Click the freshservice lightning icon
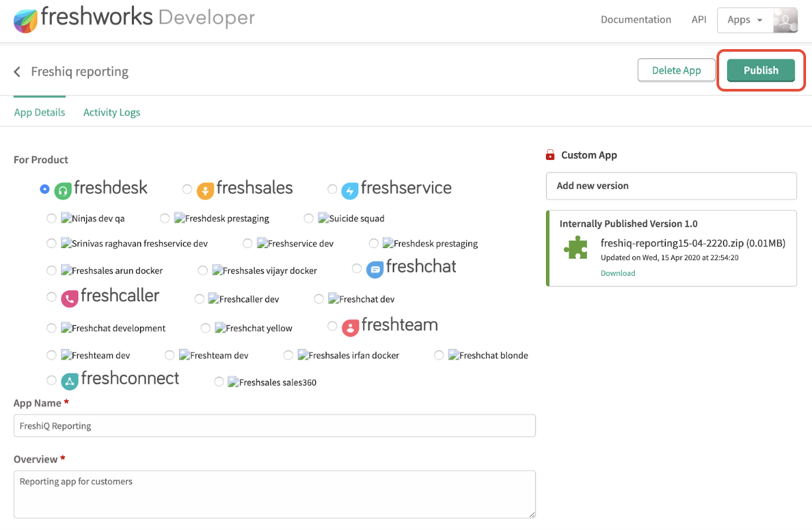This screenshot has height=530, width=812. (350, 190)
